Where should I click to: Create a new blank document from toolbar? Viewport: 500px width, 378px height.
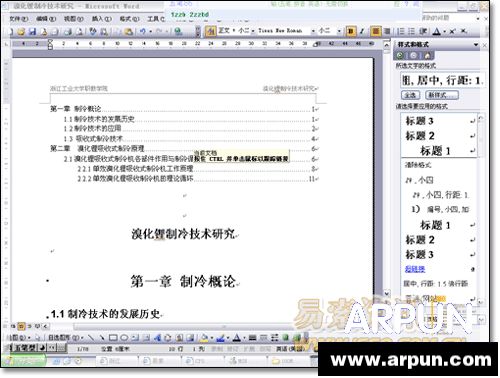(11, 32)
